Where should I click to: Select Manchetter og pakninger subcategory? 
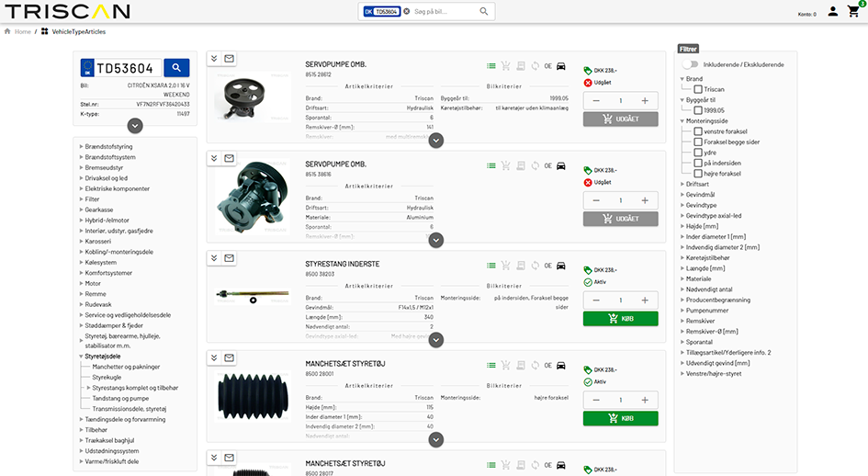pyautogui.click(x=126, y=367)
